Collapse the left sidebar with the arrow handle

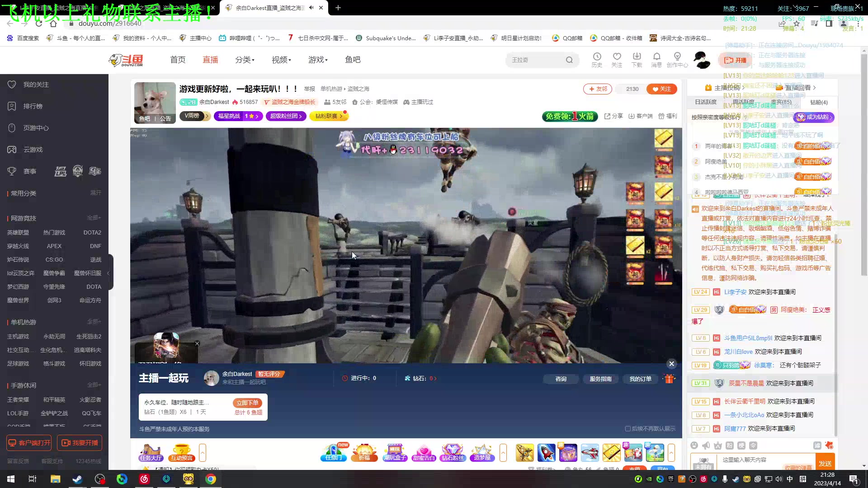click(x=108, y=273)
